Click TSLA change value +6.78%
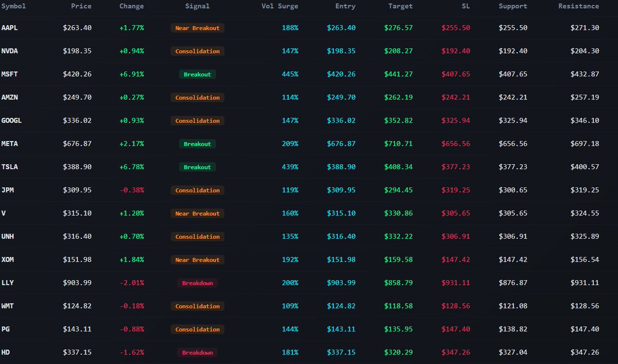 (132, 167)
